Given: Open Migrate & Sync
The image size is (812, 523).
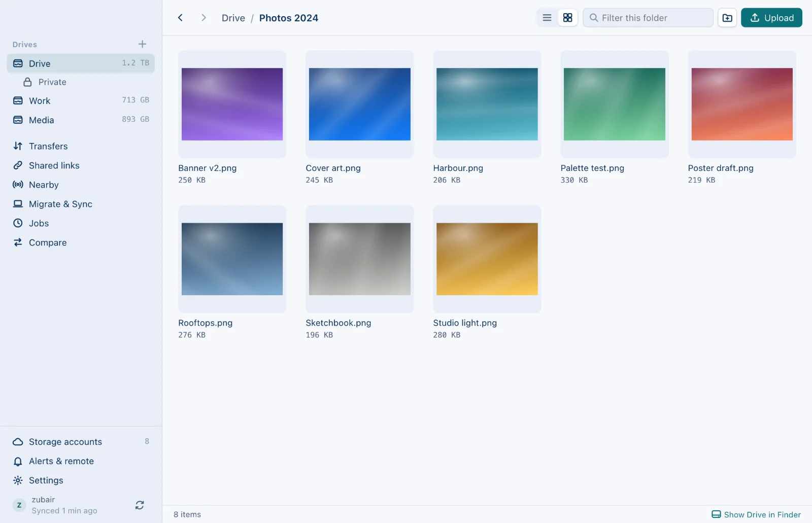Looking at the screenshot, I should pos(81,204).
